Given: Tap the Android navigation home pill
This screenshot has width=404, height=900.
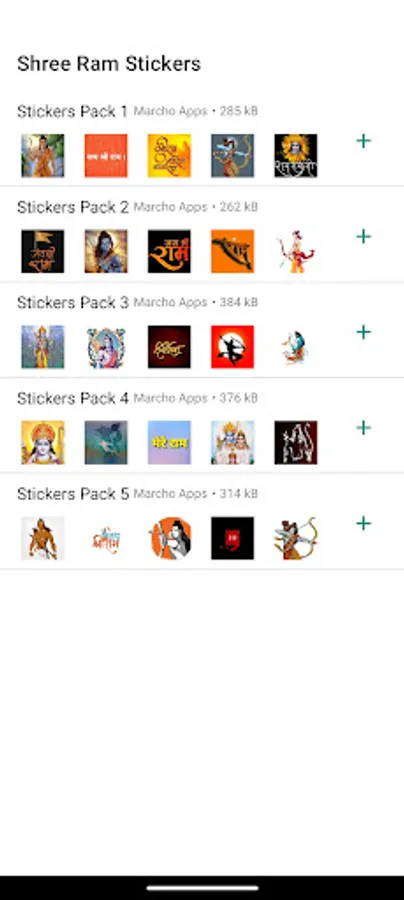Looking at the screenshot, I should (x=202, y=888).
